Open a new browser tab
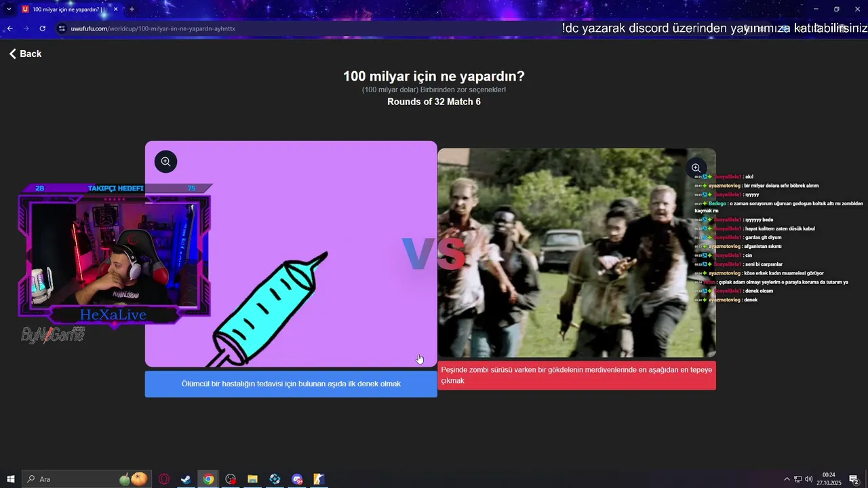The width and height of the screenshot is (868, 488). coord(132,9)
